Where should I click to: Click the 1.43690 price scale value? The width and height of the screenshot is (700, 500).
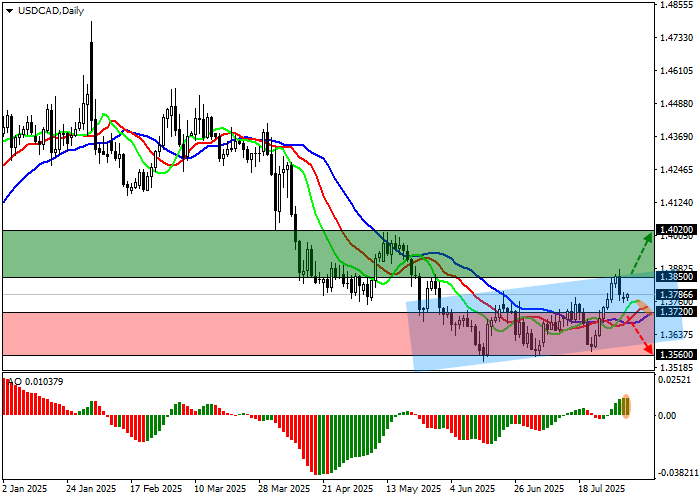[677, 137]
